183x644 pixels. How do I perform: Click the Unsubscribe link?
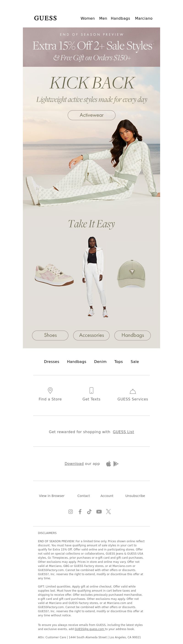tap(135, 496)
